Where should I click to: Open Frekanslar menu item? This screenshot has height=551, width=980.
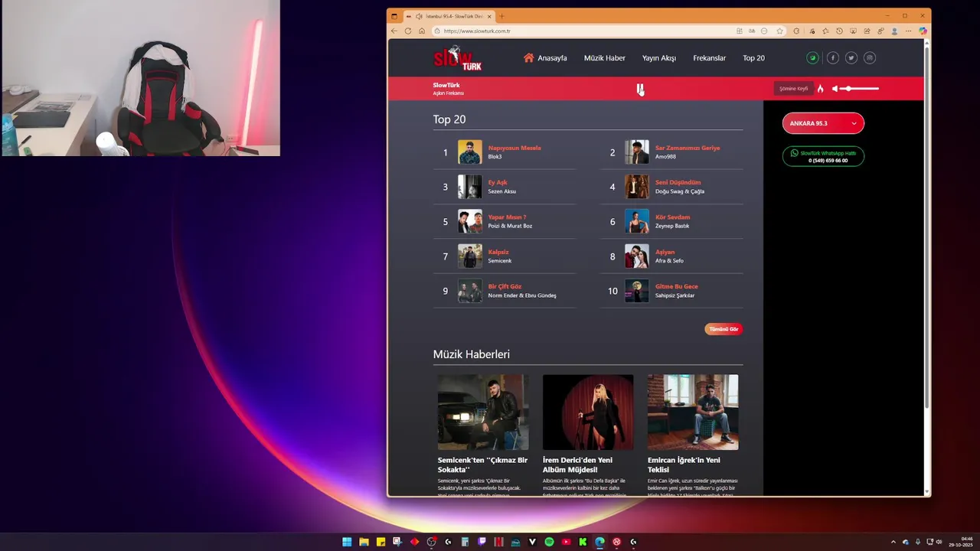[710, 58]
